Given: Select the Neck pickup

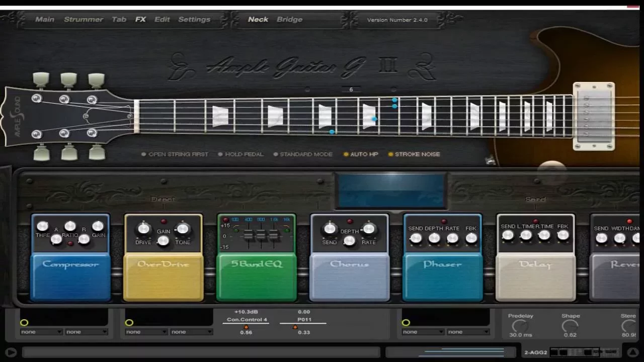Looking at the screenshot, I should tap(258, 20).
